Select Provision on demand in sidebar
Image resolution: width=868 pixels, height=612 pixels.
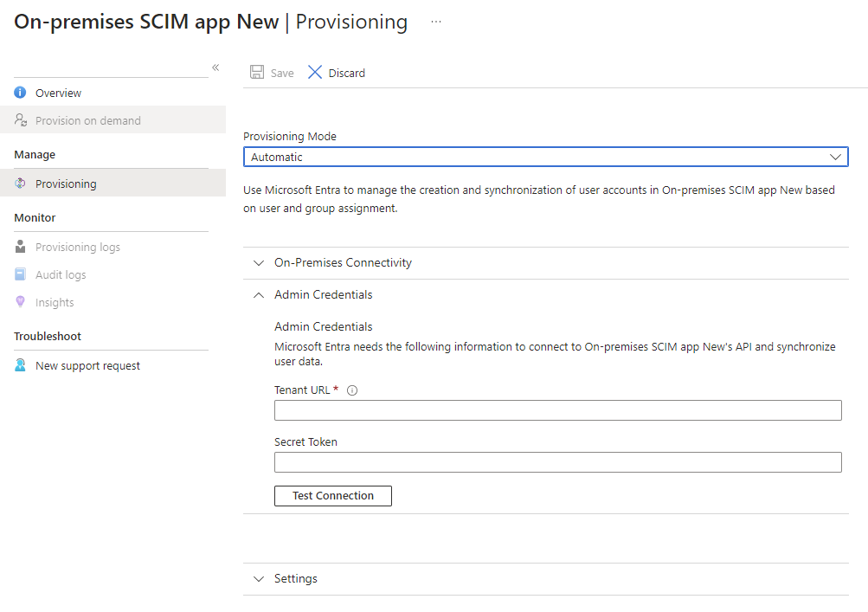point(113,120)
